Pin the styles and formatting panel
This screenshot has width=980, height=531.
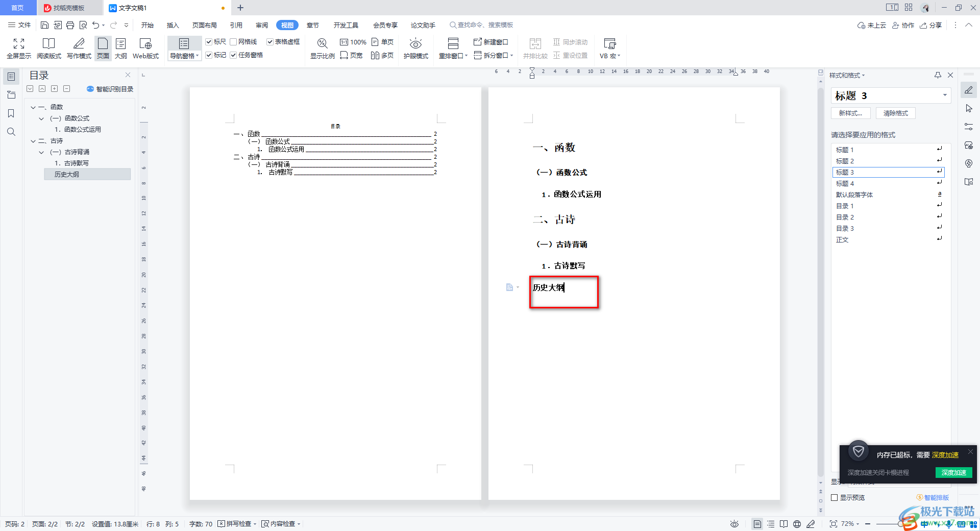938,75
